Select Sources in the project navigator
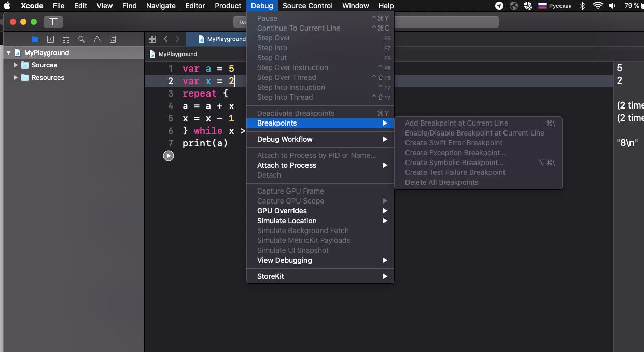The image size is (644, 352). (x=44, y=65)
